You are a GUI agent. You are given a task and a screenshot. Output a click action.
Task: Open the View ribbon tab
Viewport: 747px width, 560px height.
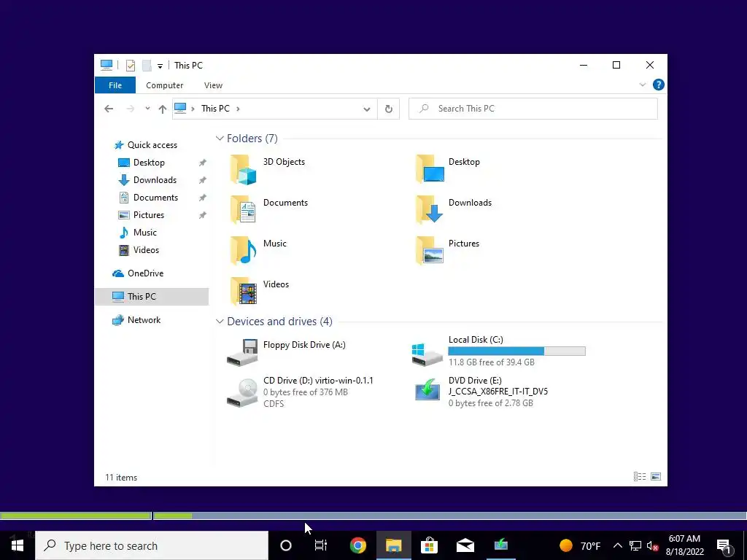[x=213, y=85]
